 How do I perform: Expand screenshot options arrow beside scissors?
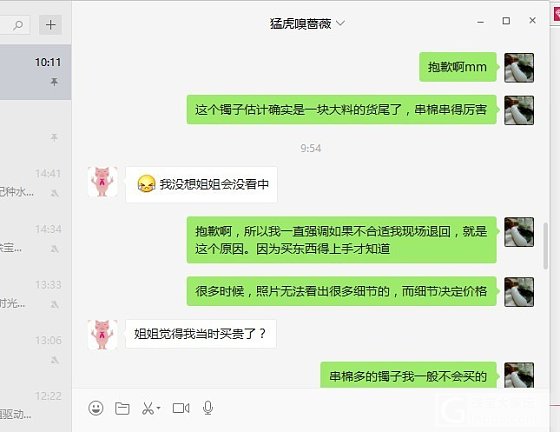pyautogui.click(x=158, y=408)
